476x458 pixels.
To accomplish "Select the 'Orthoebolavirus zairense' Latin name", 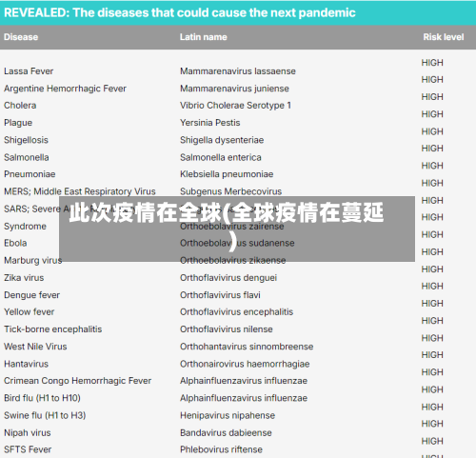I will click(231, 227).
